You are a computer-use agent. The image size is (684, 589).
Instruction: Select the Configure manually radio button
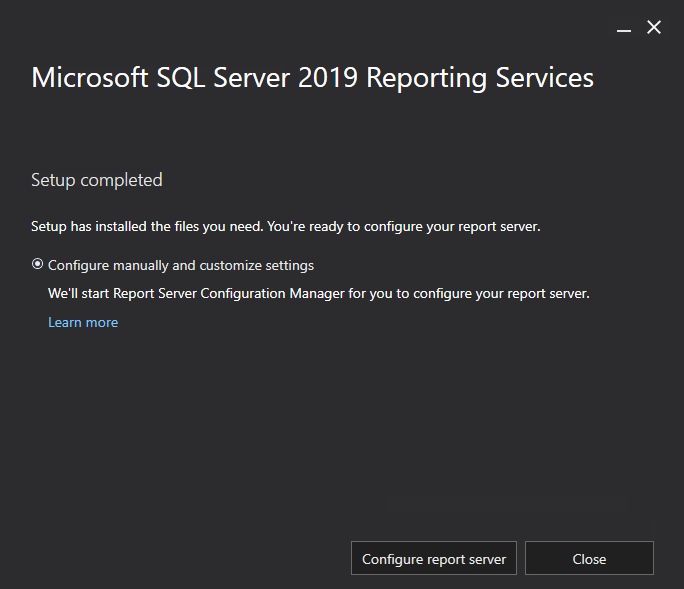[38, 265]
